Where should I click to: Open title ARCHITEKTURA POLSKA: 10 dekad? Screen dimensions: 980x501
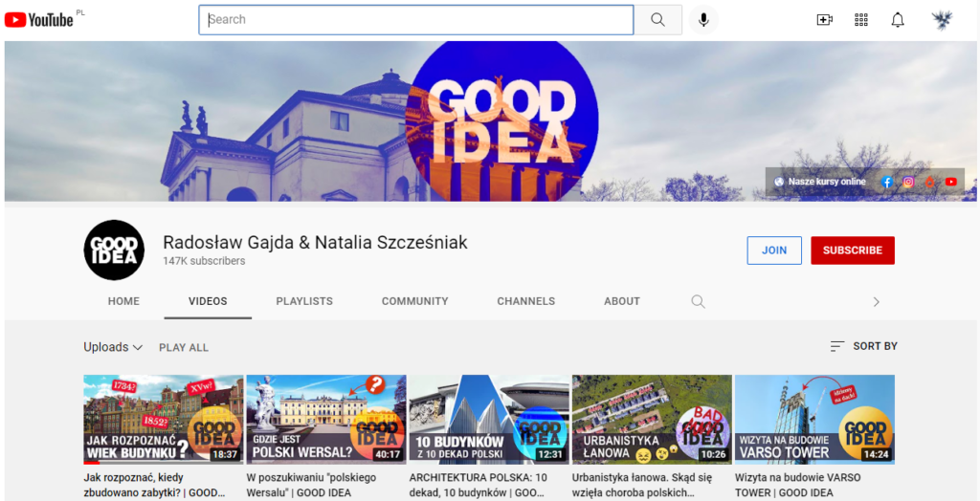click(479, 485)
